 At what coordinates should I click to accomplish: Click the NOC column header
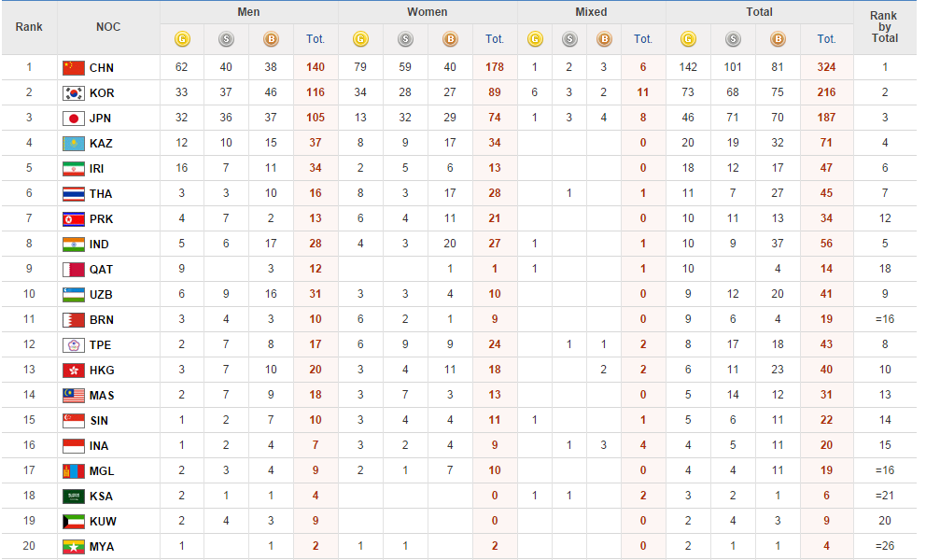pos(108,26)
